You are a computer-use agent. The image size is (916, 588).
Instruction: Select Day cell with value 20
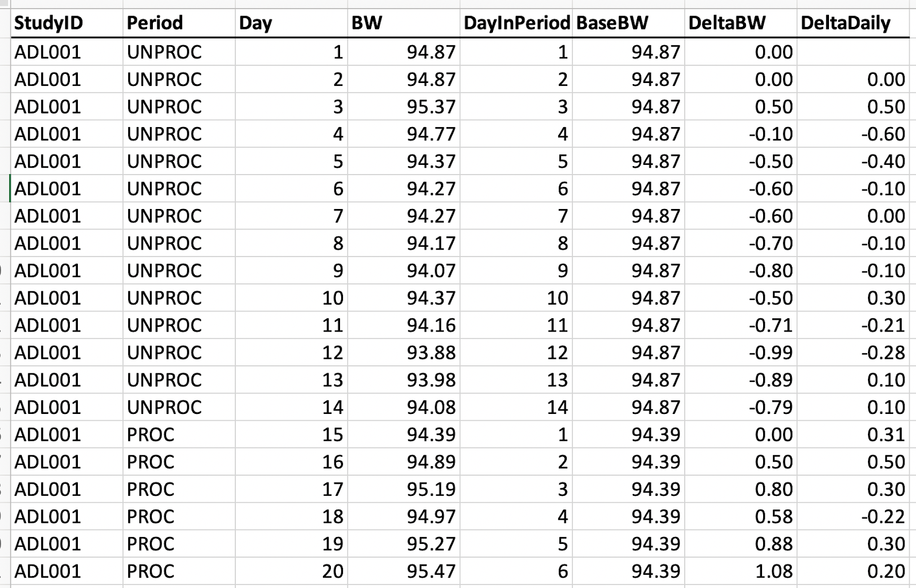[x=291, y=571]
